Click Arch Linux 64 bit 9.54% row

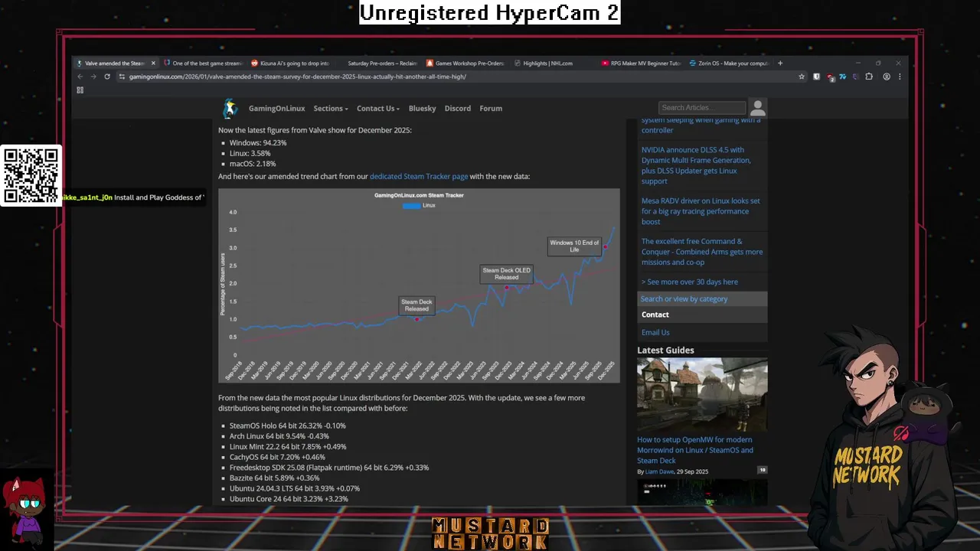tap(279, 436)
